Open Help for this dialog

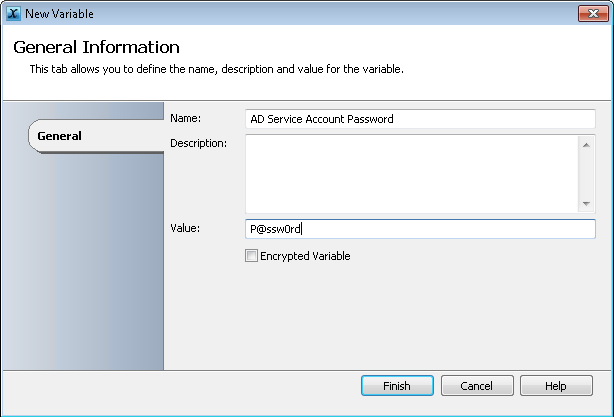[x=556, y=386]
